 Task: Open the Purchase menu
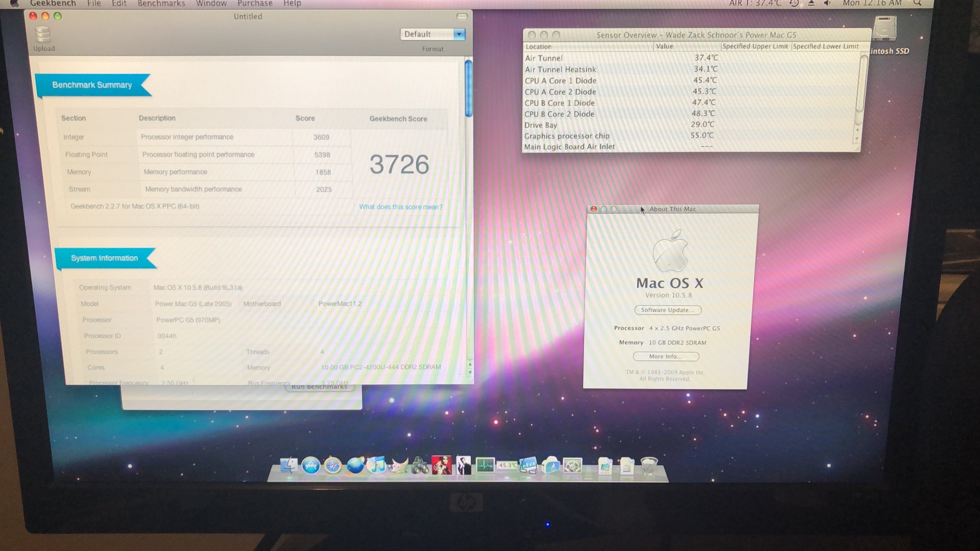coord(255,3)
